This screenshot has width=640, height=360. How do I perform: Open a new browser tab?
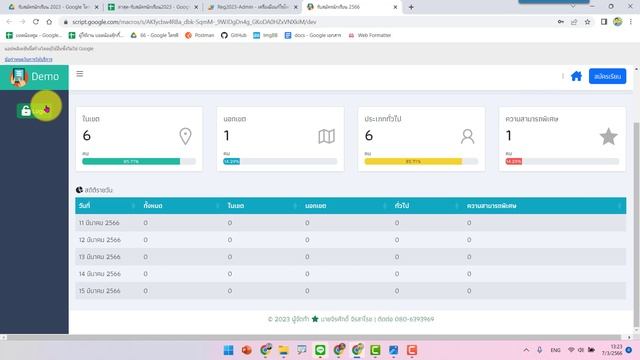[411, 7]
